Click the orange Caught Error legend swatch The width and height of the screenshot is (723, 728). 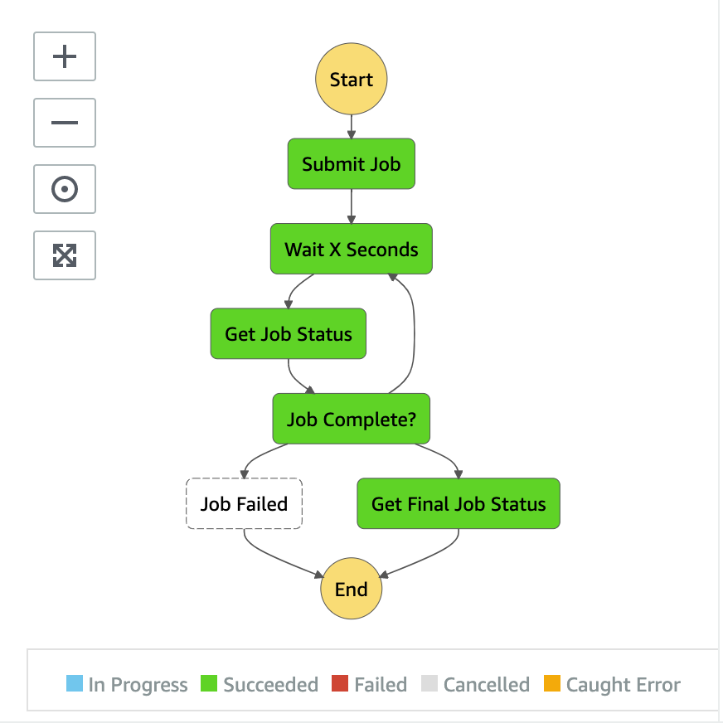[552, 683]
